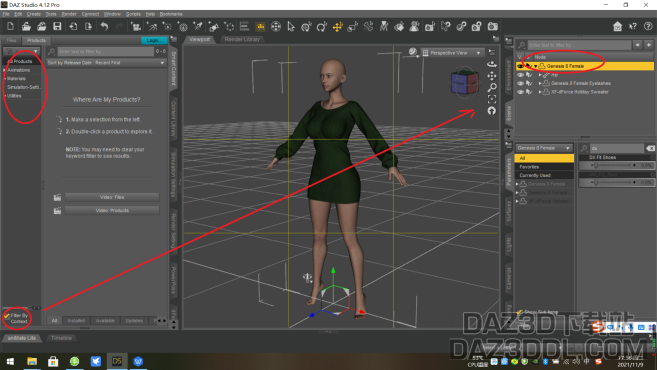
Task: Expand hip node in Scene tree
Action: [540, 75]
